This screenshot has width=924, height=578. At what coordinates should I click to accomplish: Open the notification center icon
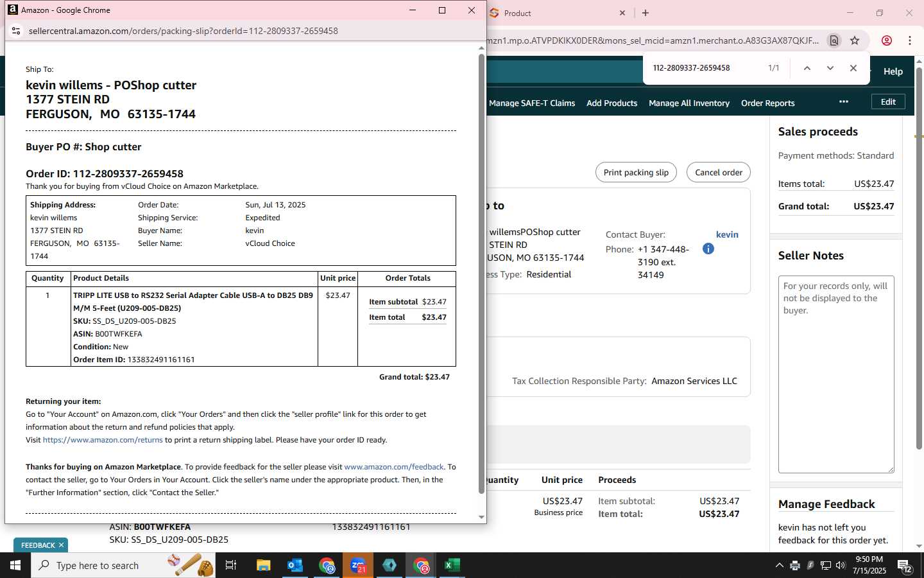click(905, 566)
